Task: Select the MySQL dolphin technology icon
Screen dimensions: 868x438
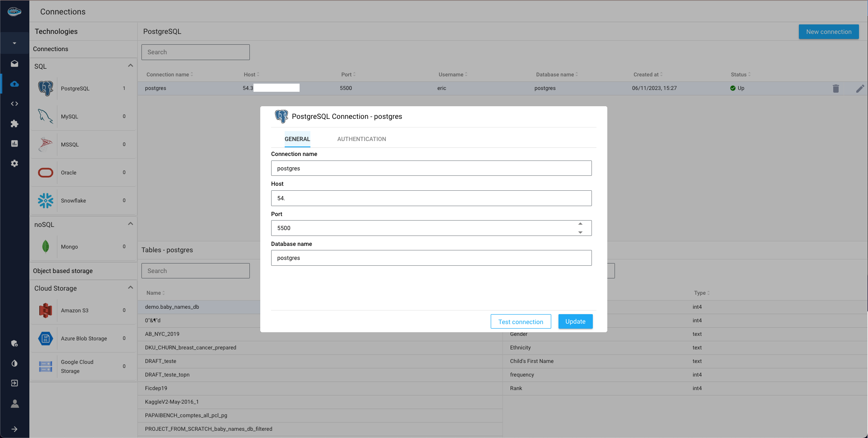Action: [x=46, y=117]
